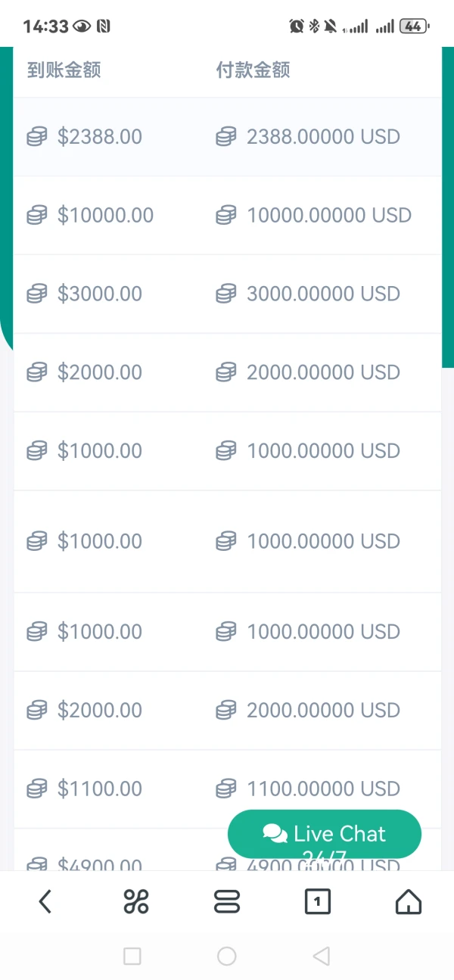Tap the chat bubbles icon in Live Chat
The image size is (454, 980).
tap(275, 834)
